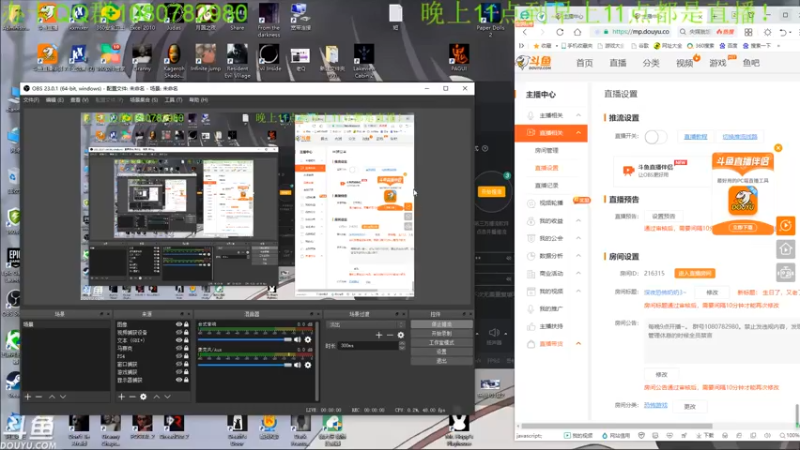This screenshot has height=450, width=800.
Task: Expand the 我的视频 sidebar section
Action: click(x=578, y=291)
